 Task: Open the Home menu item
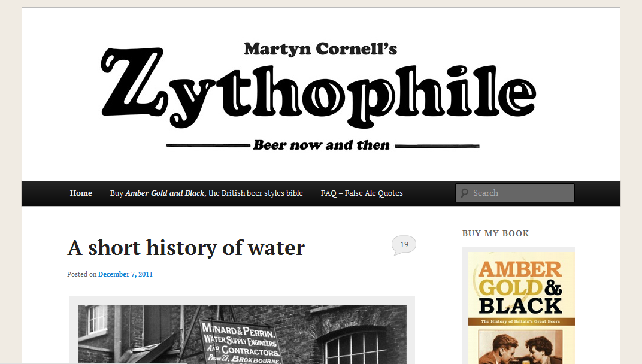[x=81, y=193]
